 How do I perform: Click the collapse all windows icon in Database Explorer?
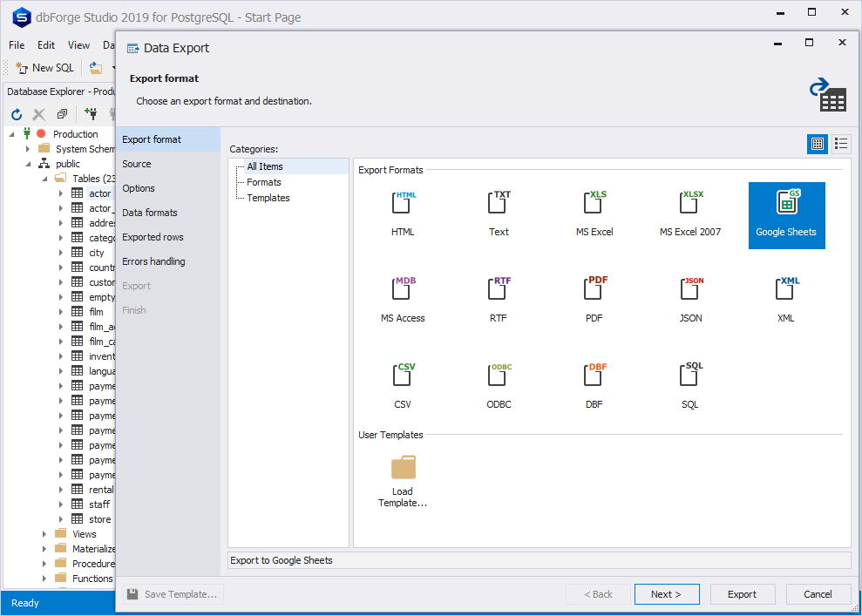62,114
